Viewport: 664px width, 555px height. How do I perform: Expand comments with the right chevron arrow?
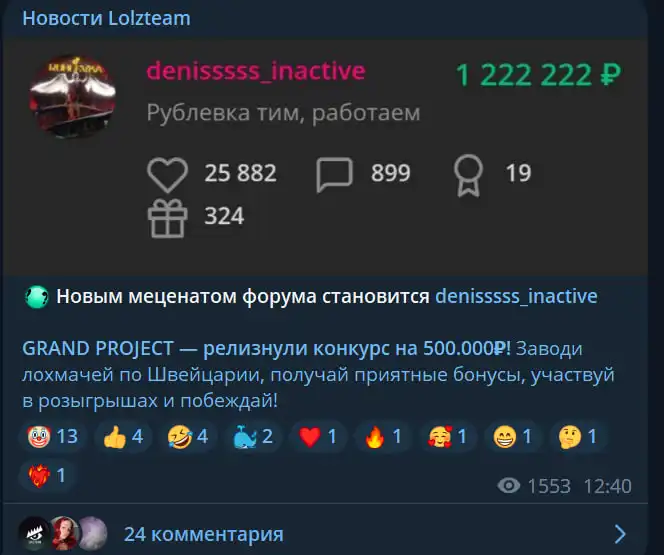[x=620, y=534]
